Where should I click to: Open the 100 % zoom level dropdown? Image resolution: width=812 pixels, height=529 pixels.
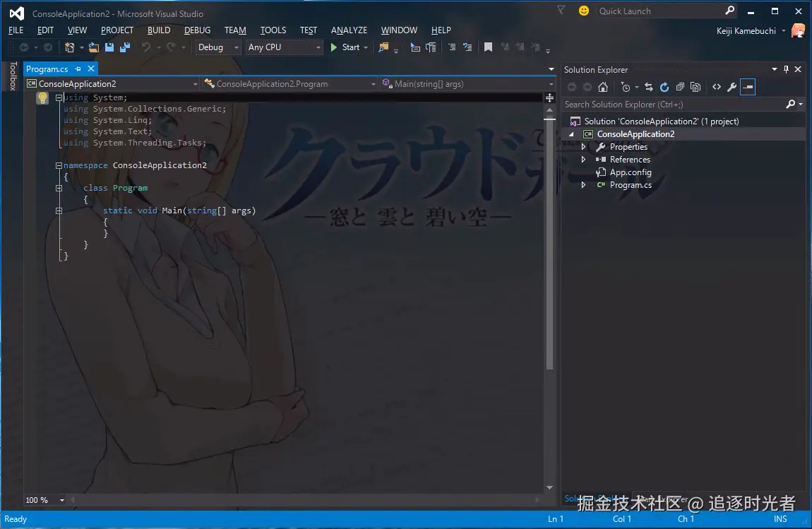pyautogui.click(x=61, y=500)
